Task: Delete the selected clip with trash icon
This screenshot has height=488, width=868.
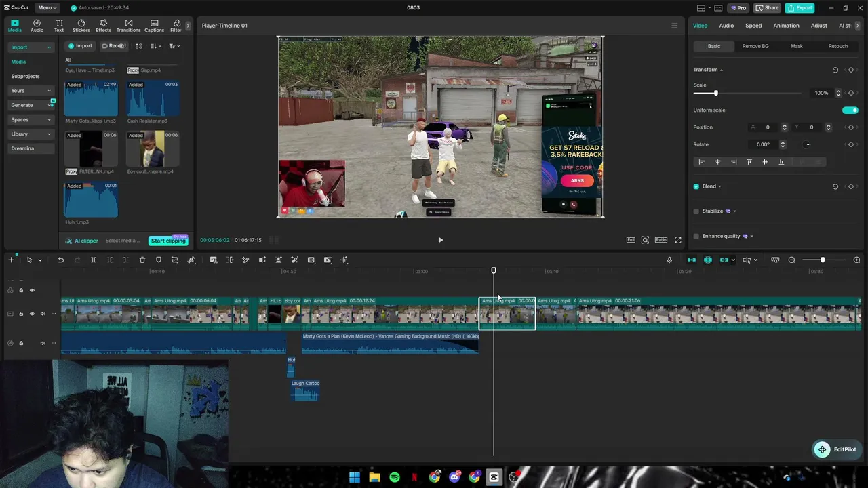Action: [142, 260]
